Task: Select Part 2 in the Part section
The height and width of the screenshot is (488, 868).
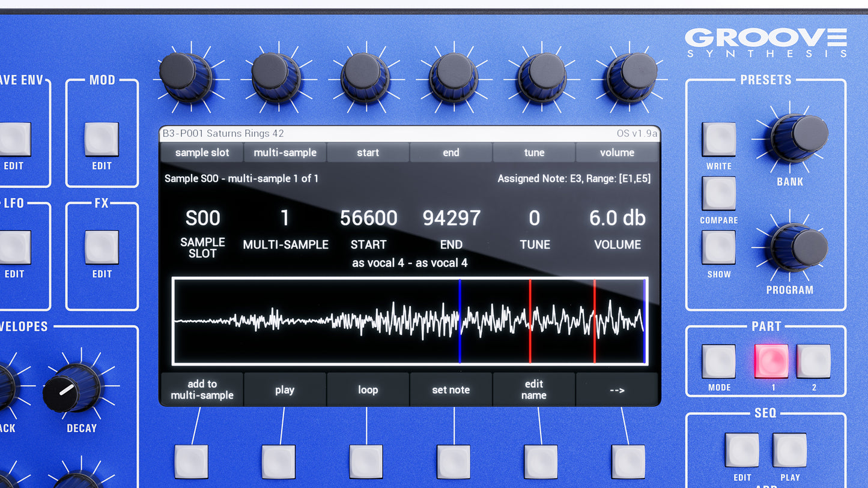Action: click(x=815, y=361)
